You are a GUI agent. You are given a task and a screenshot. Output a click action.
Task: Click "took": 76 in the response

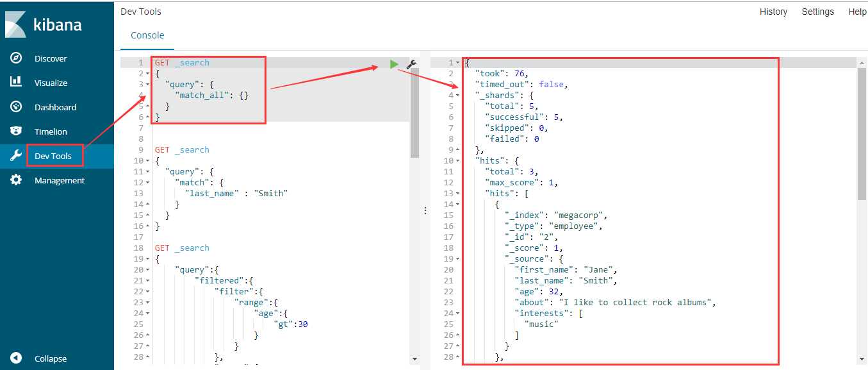tap(502, 74)
